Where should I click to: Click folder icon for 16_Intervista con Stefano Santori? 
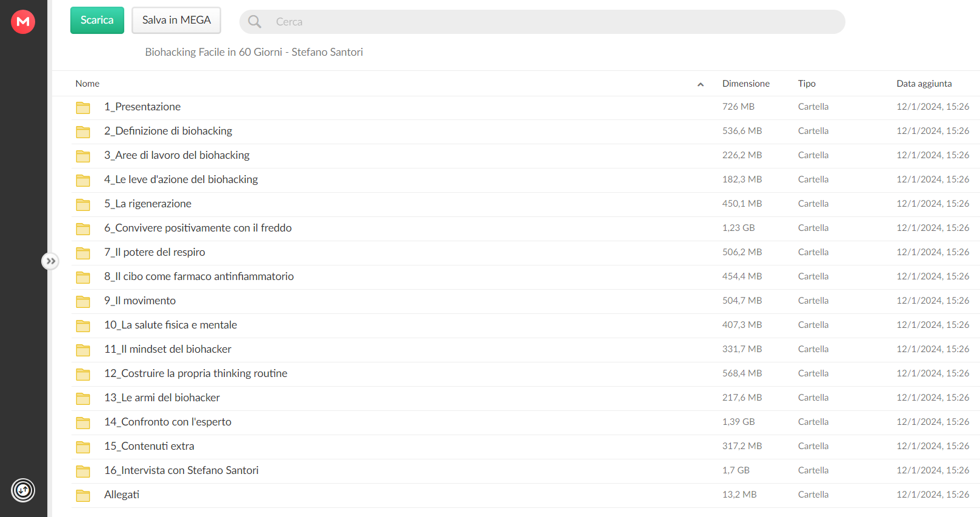(83, 472)
